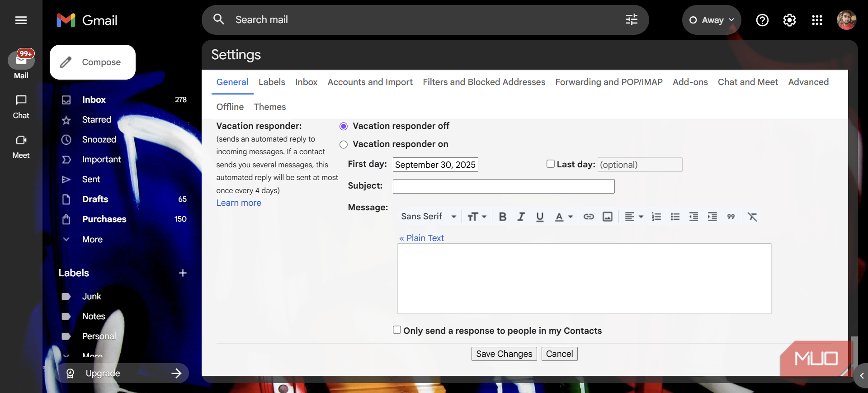Select Vacation responder on
The height and width of the screenshot is (393, 868).
[x=344, y=144]
